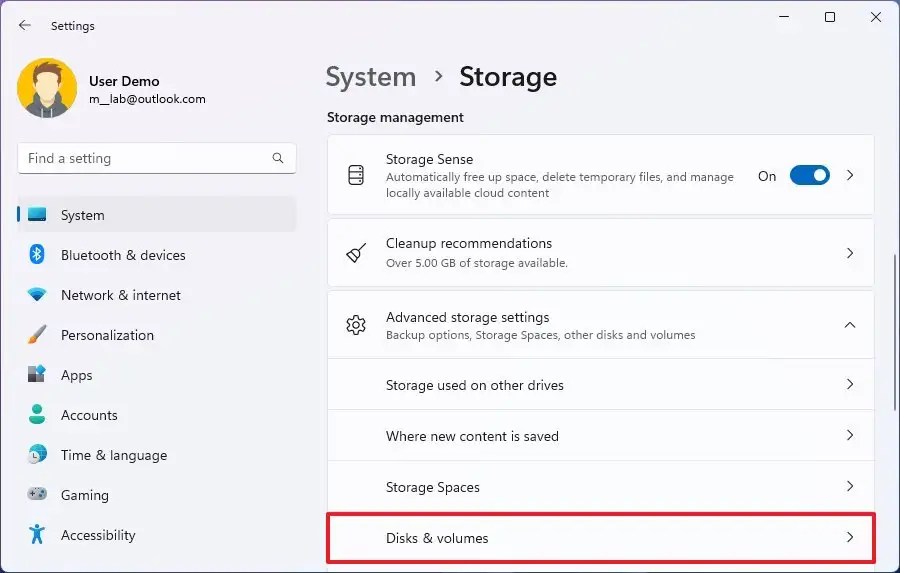Screen dimensions: 900x573
Task: Click the Accessibility figure icon
Action: click(x=37, y=535)
